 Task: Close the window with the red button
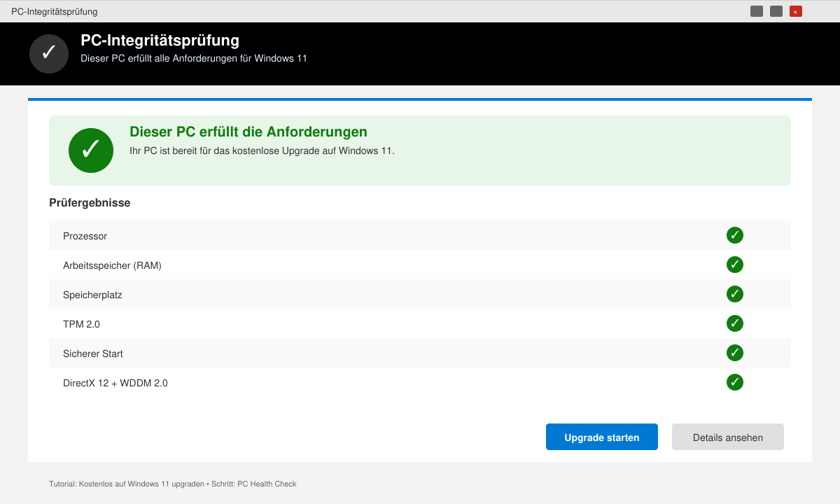[x=796, y=11]
